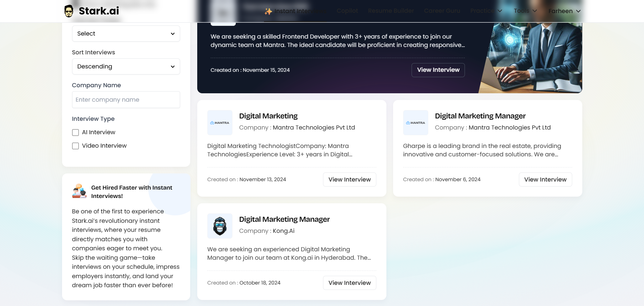The width and height of the screenshot is (644, 306).
Task: Click the Digital Marketing card title
Action: [268, 116]
